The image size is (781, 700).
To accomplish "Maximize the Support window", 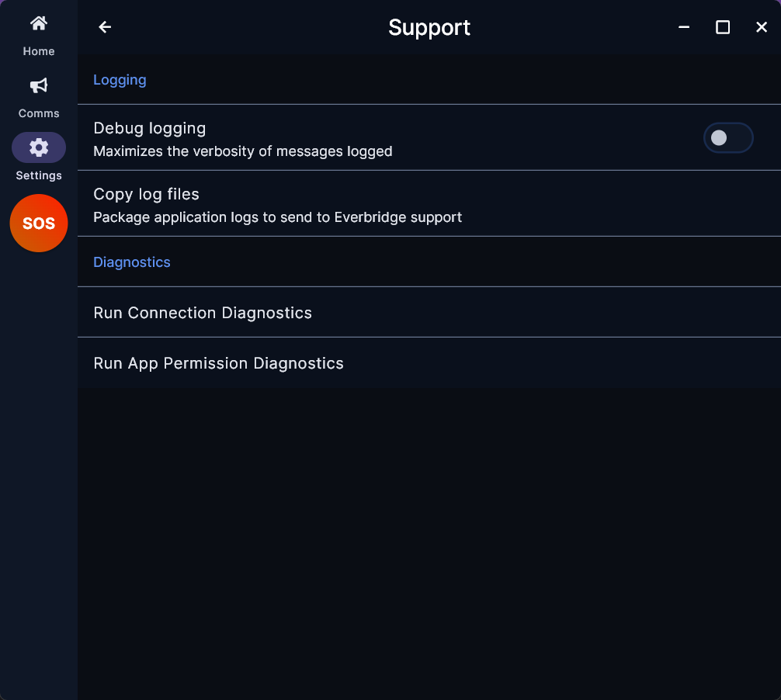I will tap(723, 27).
